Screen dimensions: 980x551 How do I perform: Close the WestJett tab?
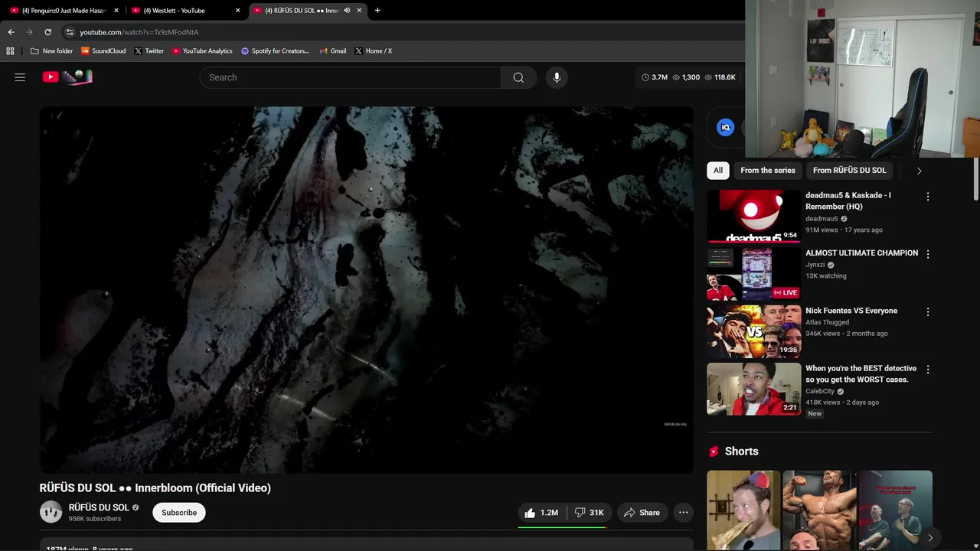point(237,11)
